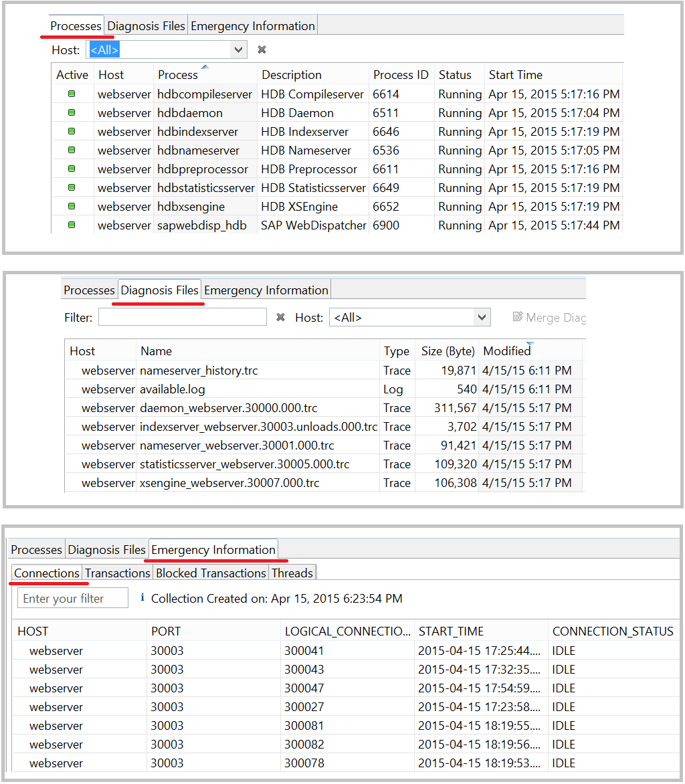Switch to the Diagnosis Files tab
Image resolution: width=685 pixels, height=784 pixels.
(x=159, y=290)
